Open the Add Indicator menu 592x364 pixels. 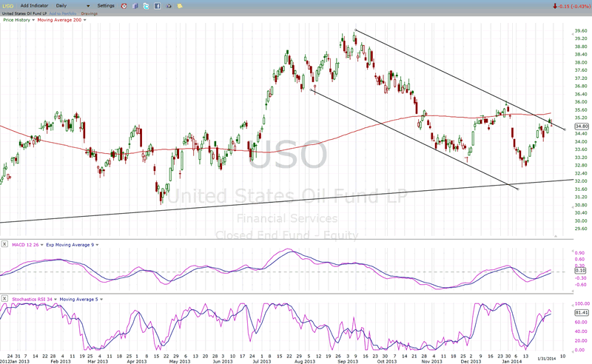click(34, 6)
